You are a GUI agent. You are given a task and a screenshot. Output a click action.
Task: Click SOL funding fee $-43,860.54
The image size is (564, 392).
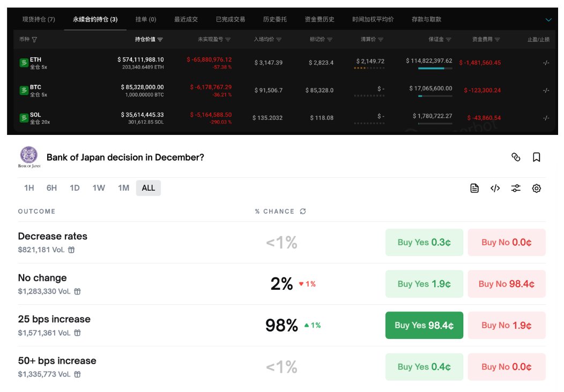[x=484, y=118]
